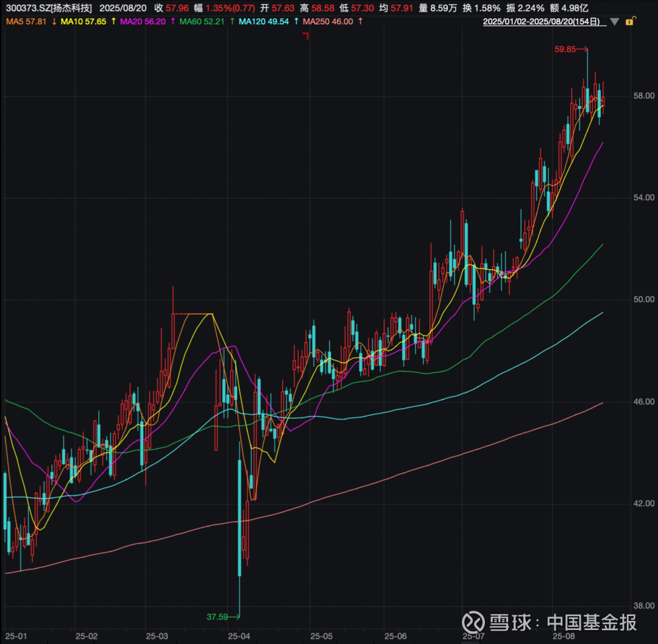The height and width of the screenshot is (644, 658).
Task: Click the 25-03 date axis label
Action: [157, 637]
